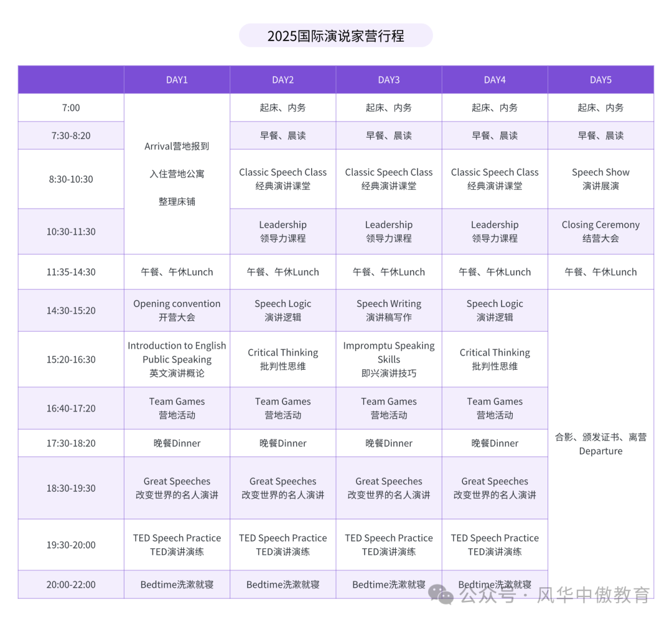672x622 pixels.
Task: Click the 10:30-11:30 time cell
Action: click(71, 232)
